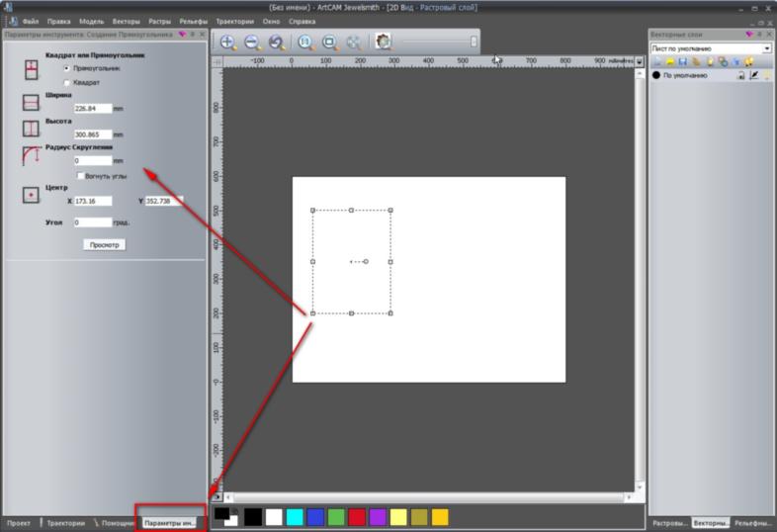This screenshot has height=532, width=777.
Task: Click the zoom 1:1 magnifier icon
Action: point(305,43)
